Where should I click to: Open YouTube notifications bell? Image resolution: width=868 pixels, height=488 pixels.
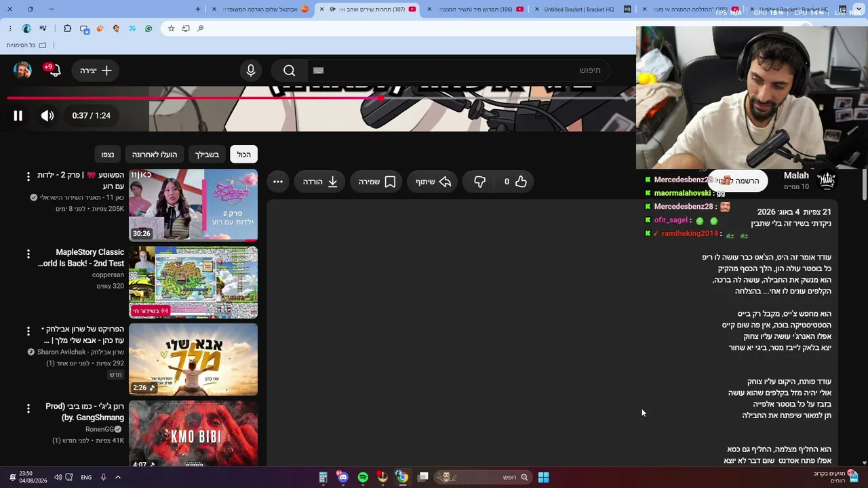click(x=55, y=70)
